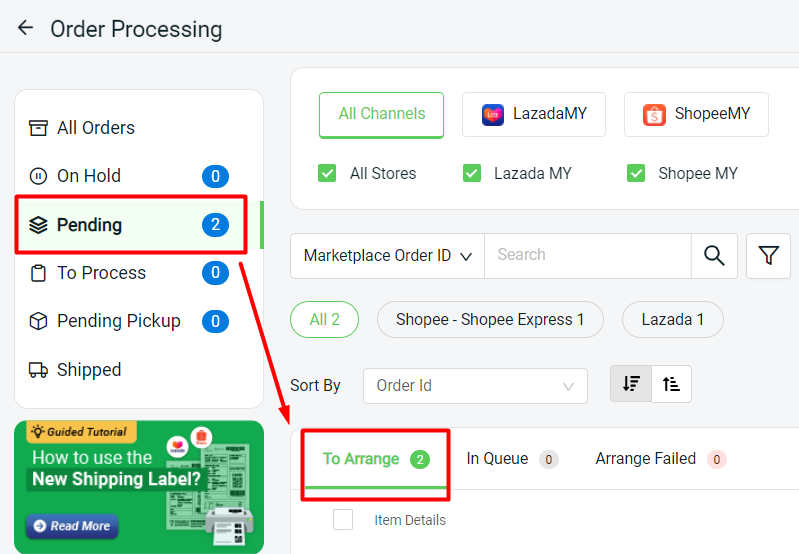Toggle the Shopee MY store checkbox

(636, 173)
